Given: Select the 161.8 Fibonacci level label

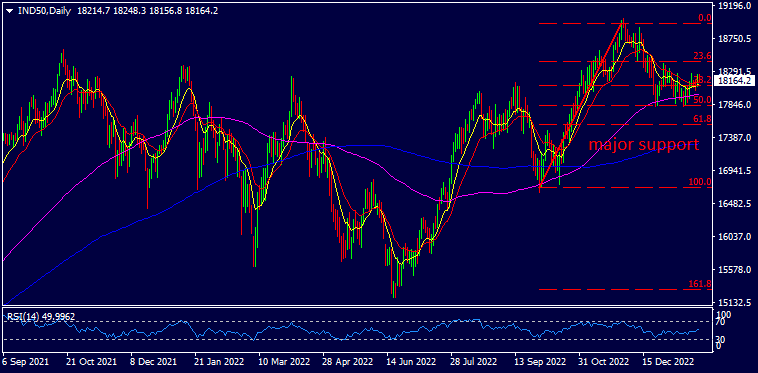Looking at the screenshot, I should coord(700,284).
